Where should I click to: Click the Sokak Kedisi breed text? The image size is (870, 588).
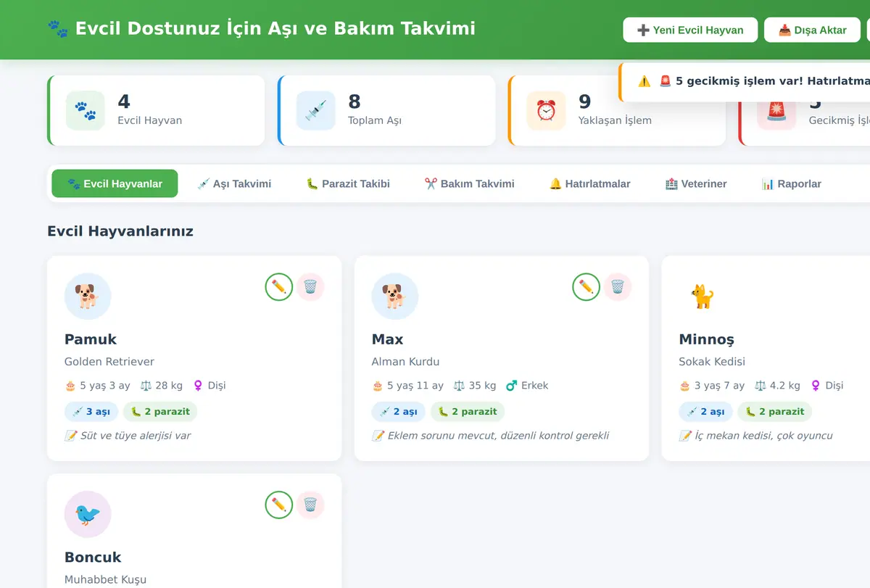click(x=713, y=362)
